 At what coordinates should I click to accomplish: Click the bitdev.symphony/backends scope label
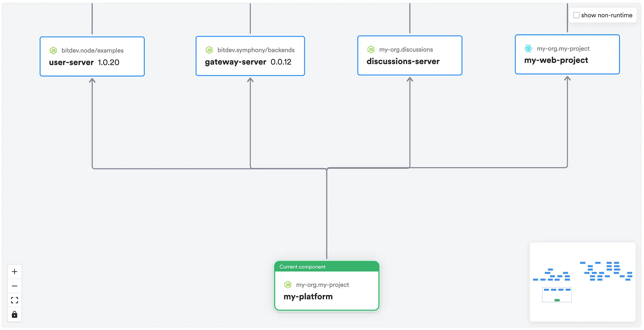pos(256,50)
